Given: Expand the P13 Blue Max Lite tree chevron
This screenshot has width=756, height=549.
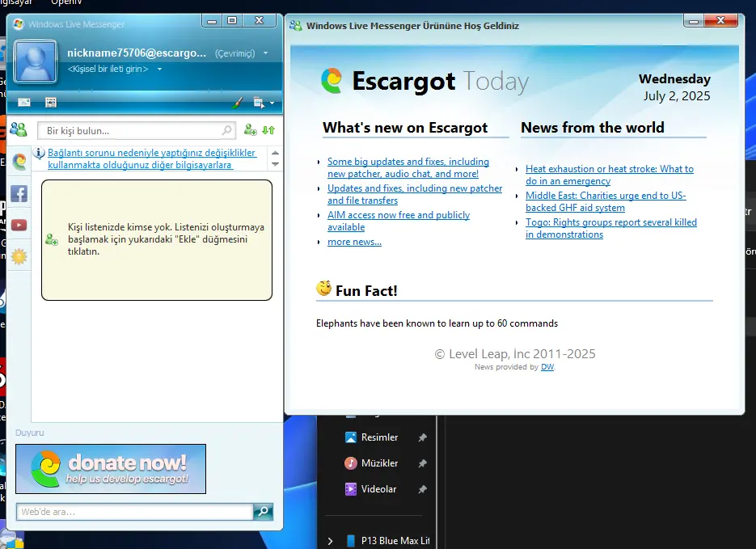Looking at the screenshot, I should click(x=330, y=541).
